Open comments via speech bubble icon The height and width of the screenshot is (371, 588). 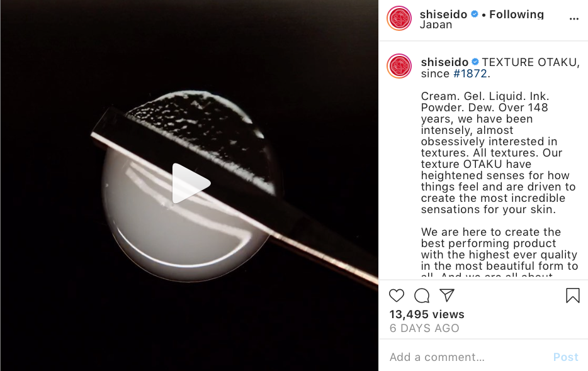(x=422, y=296)
